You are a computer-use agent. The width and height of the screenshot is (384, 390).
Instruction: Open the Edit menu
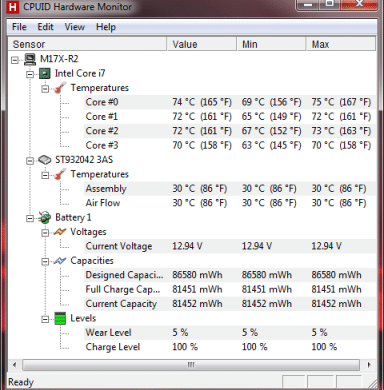coord(45,27)
